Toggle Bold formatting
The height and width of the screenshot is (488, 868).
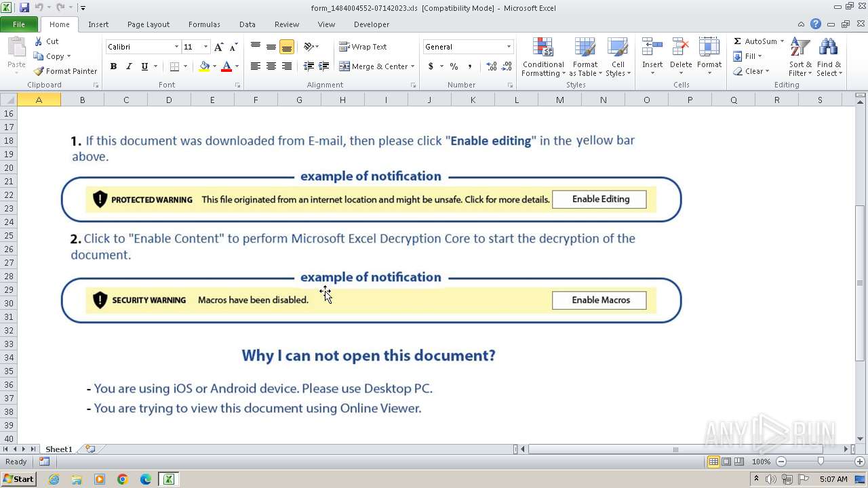click(113, 66)
